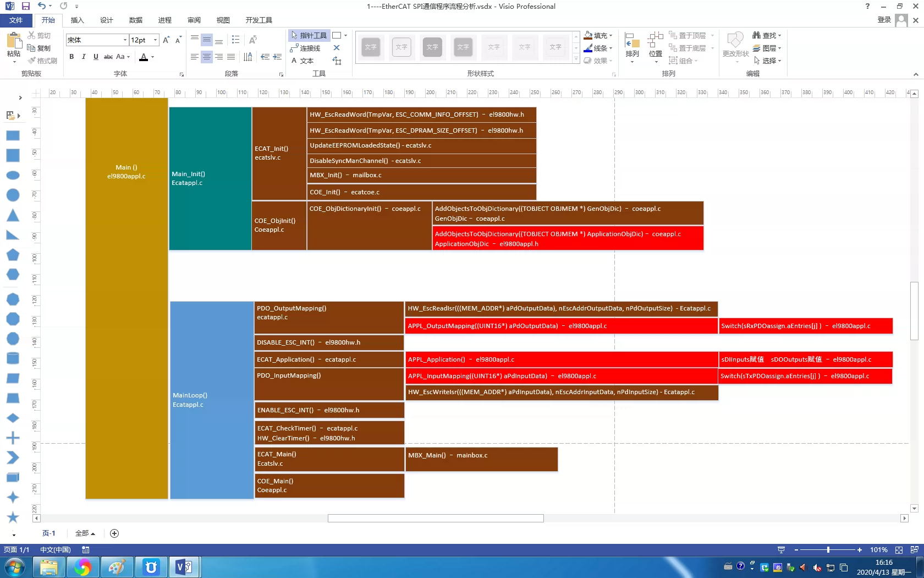The image size is (924, 578).
Task: Click the horizontal scrollbar thumb below the canvas
Action: coord(436,518)
